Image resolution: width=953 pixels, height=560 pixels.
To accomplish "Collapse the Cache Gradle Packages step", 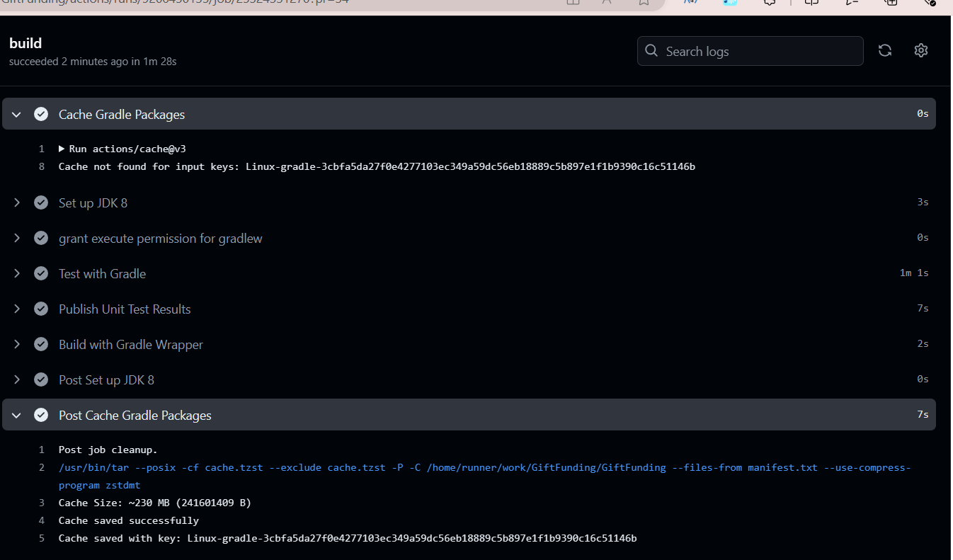I will pos(17,114).
